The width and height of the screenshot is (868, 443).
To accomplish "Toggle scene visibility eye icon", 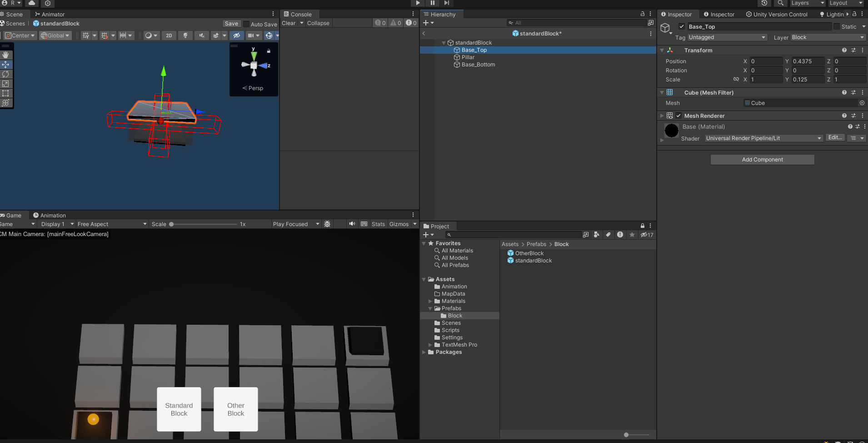I will coord(236,35).
